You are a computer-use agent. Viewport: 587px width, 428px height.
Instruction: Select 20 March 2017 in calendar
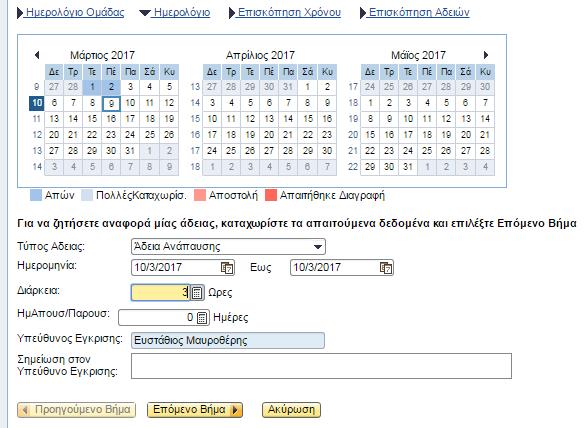coord(54,135)
